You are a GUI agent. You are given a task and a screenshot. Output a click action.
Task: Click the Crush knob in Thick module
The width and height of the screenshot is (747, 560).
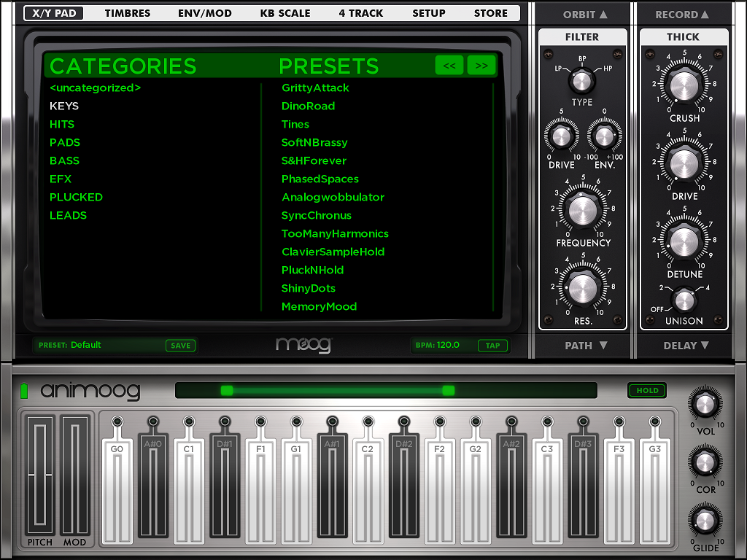[x=684, y=86]
